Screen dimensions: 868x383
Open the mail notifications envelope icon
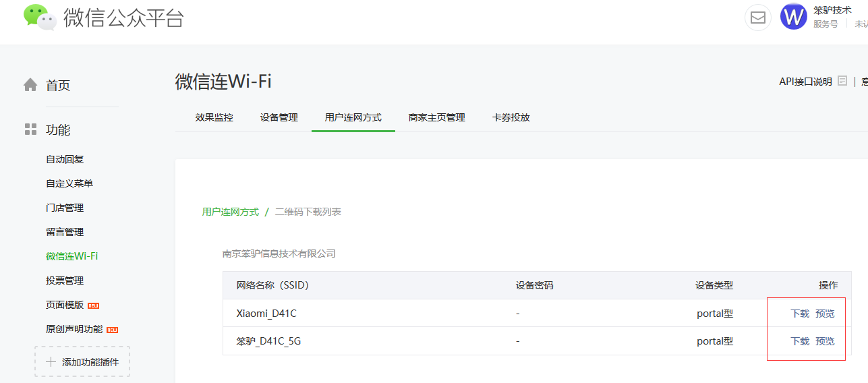click(x=757, y=18)
